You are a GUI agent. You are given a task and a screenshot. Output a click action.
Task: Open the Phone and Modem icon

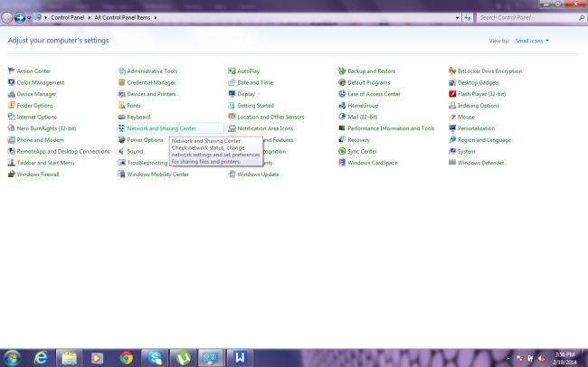[11, 140]
